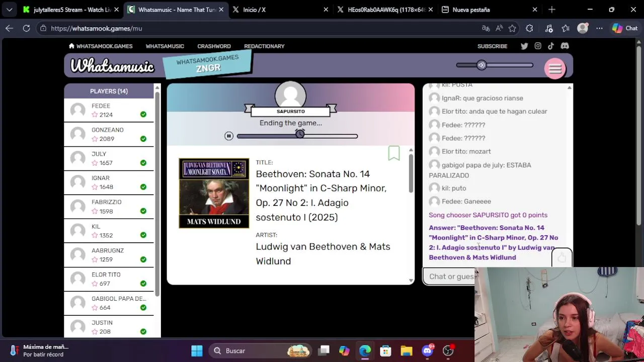Click the translate page icon in address bar
This screenshot has width=644, height=362.
486,28
